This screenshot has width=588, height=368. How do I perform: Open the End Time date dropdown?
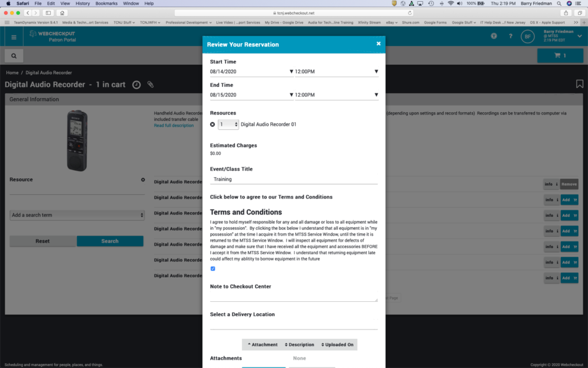[x=252, y=95]
